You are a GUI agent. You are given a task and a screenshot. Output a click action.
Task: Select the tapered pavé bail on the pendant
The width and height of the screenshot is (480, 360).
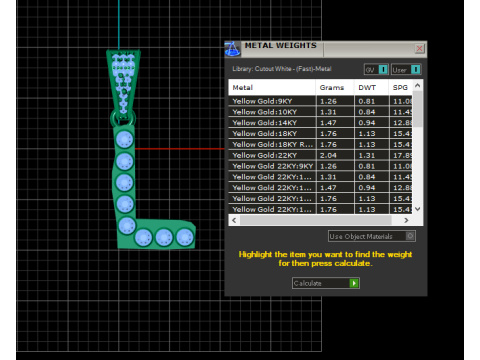pos(123,83)
